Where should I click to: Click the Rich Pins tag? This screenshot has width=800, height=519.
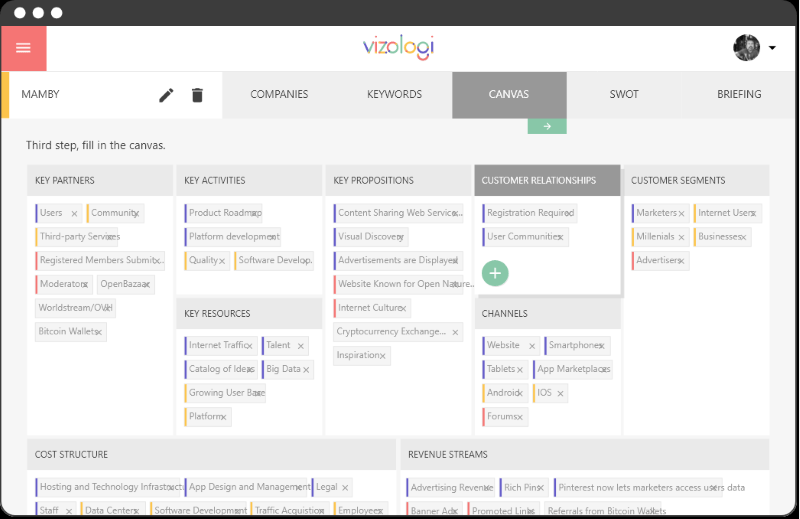click(522, 488)
